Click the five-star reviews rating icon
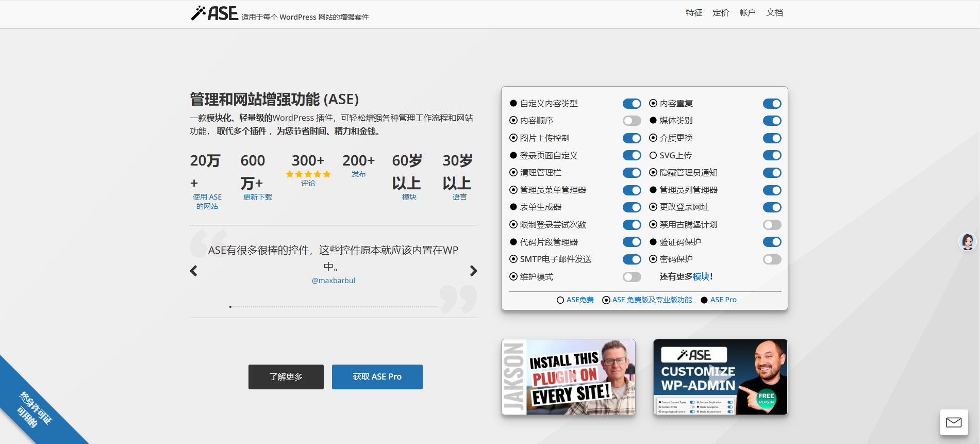The image size is (980, 444). coord(308,174)
